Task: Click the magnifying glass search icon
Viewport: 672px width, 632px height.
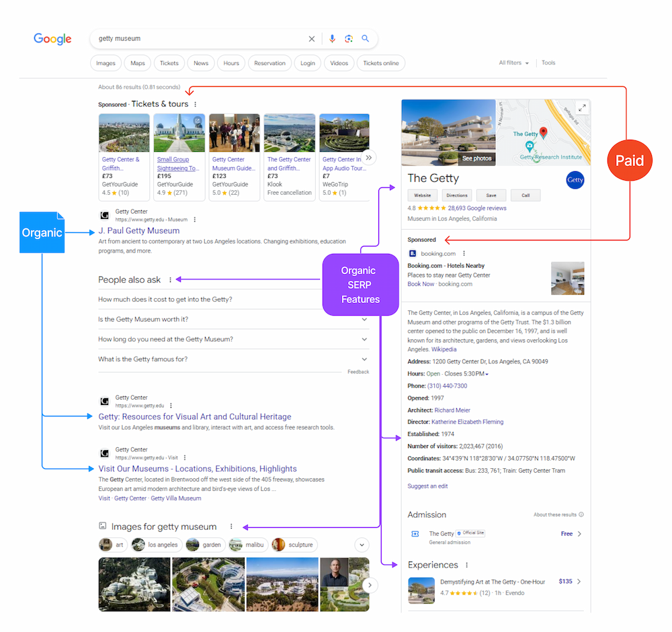Action: (366, 39)
